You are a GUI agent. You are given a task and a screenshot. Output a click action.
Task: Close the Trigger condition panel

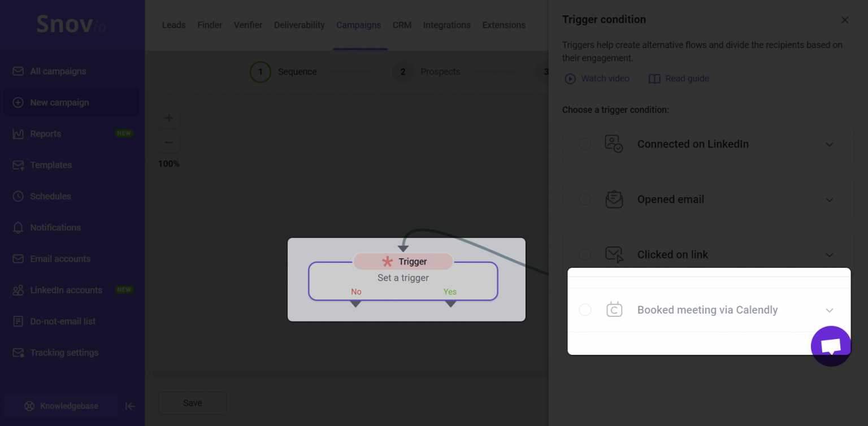click(x=845, y=20)
